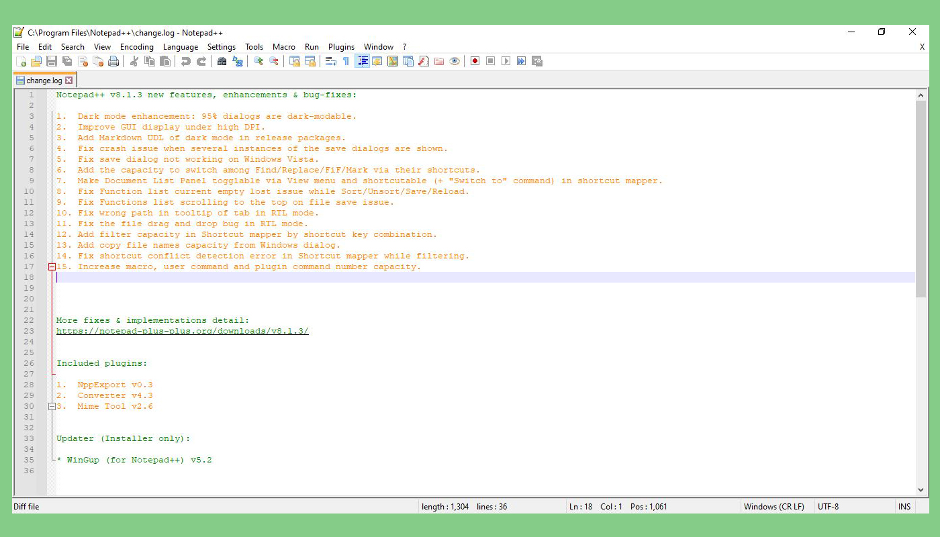Zoom in with the toolbar icon
The image size is (941, 537).
click(x=258, y=61)
